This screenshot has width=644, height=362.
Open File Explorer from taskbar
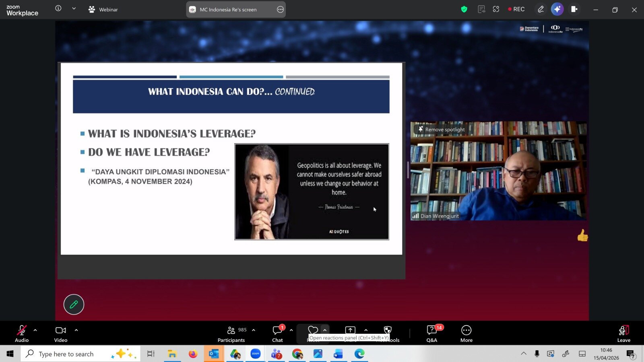[x=172, y=354]
